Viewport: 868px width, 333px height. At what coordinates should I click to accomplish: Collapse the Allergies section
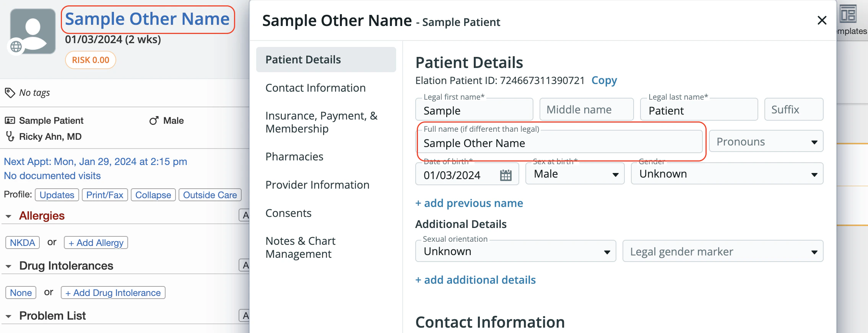coord(8,217)
